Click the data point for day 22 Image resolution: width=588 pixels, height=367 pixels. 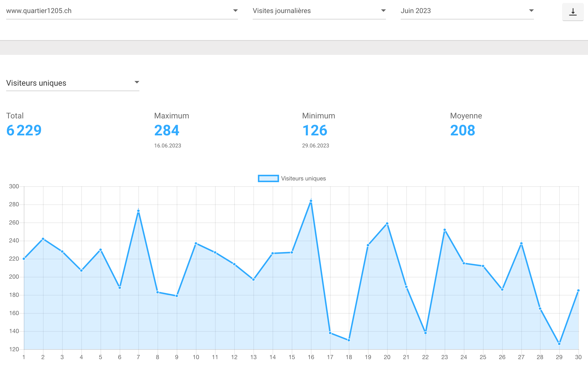click(426, 333)
